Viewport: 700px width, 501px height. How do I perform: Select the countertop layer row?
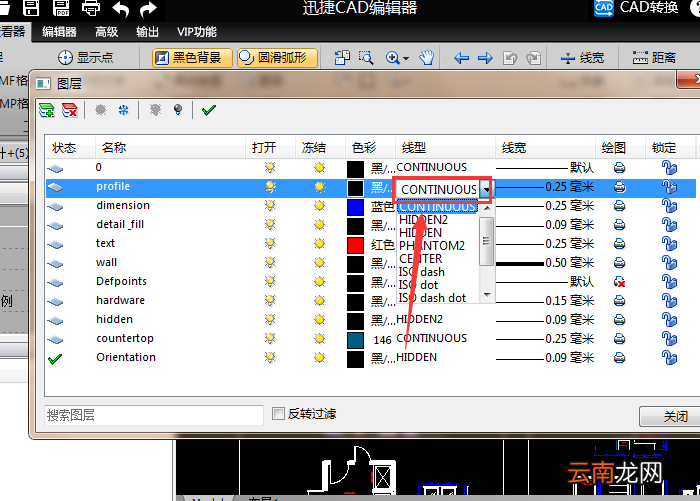(371, 338)
